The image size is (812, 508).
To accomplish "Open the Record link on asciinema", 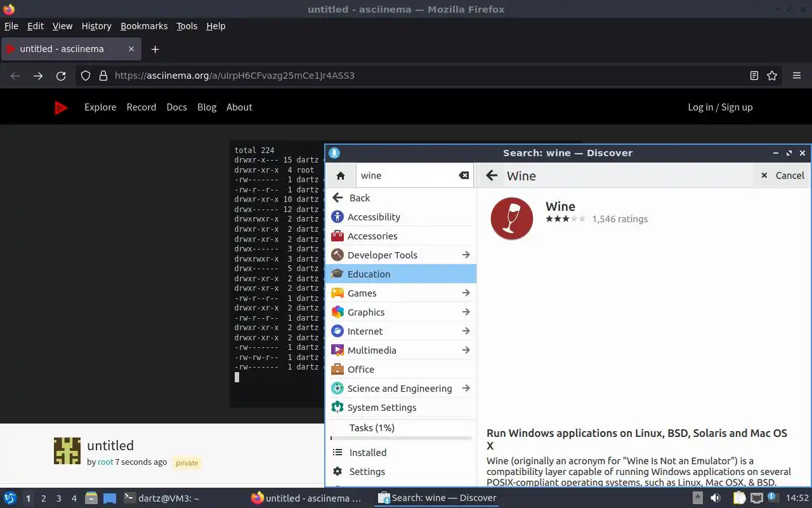I will pos(141,107).
